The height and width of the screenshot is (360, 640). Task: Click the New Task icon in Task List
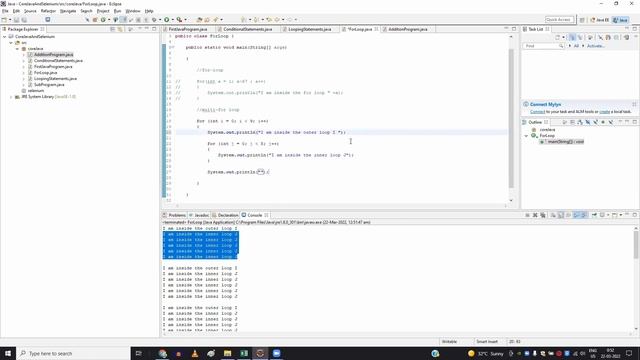coord(558,38)
